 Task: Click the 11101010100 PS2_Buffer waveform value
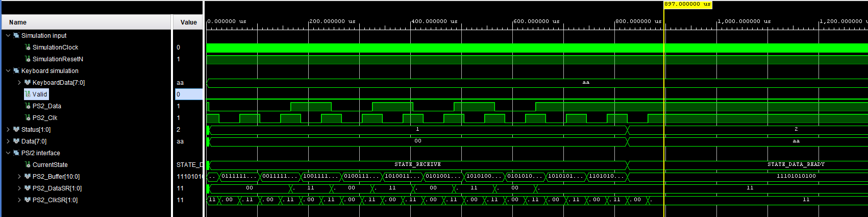pyautogui.click(x=796, y=177)
